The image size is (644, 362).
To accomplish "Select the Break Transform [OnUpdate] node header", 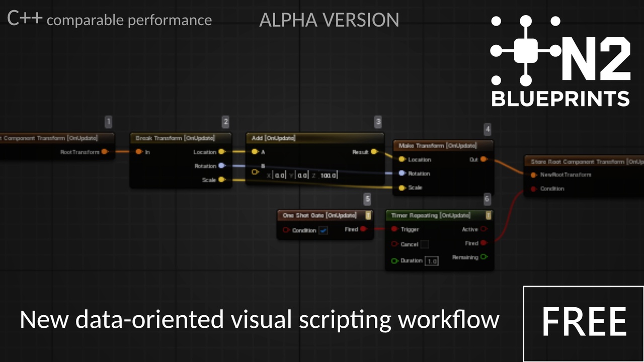I will (181, 138).
